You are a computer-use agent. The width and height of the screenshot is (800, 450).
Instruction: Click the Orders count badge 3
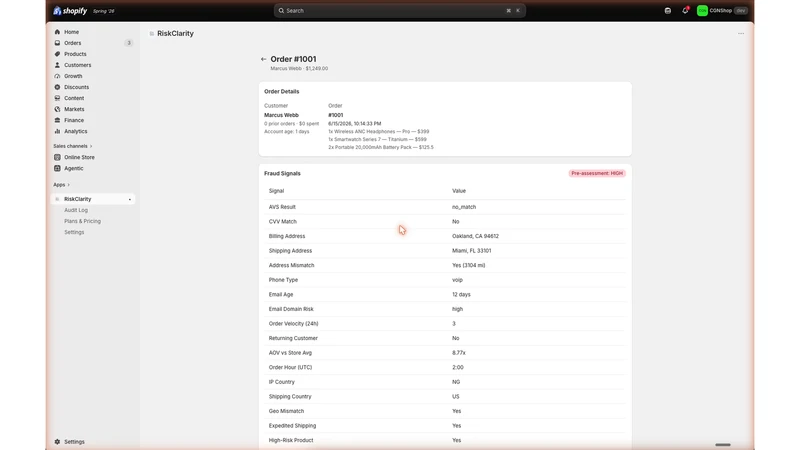(x=129, y=43)
